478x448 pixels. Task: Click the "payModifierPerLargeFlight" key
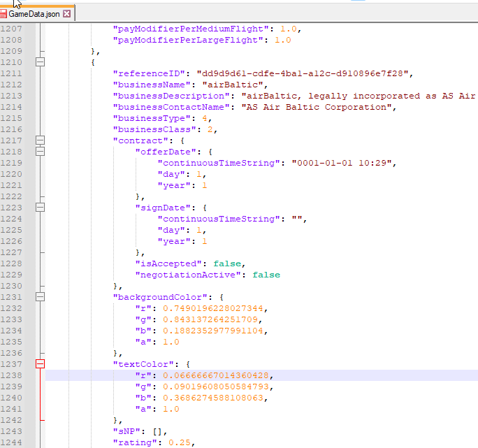pyautogui.click(x=188, y=40)
